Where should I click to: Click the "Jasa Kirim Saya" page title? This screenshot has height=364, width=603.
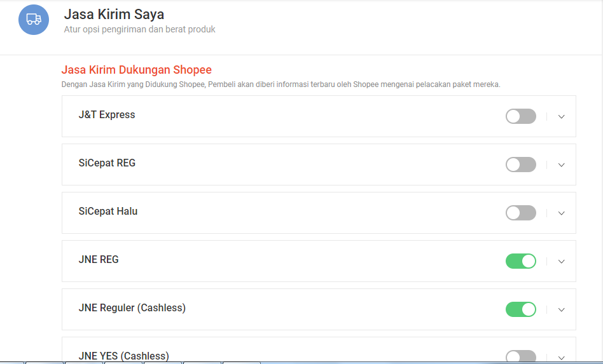[114, 14]
